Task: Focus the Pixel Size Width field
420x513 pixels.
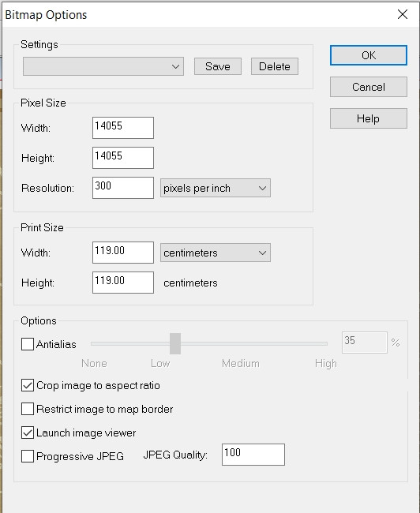Action: [123, 128]
